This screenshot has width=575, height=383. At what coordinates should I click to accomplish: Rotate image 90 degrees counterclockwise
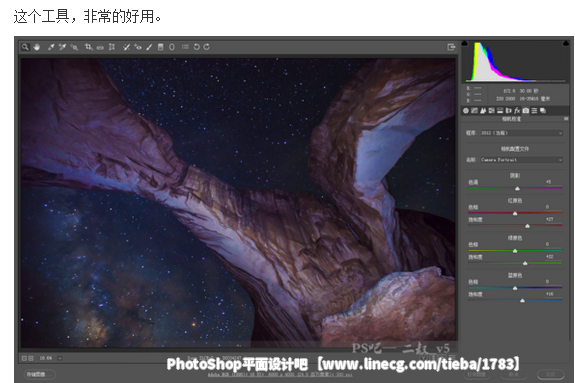point(197,47)
